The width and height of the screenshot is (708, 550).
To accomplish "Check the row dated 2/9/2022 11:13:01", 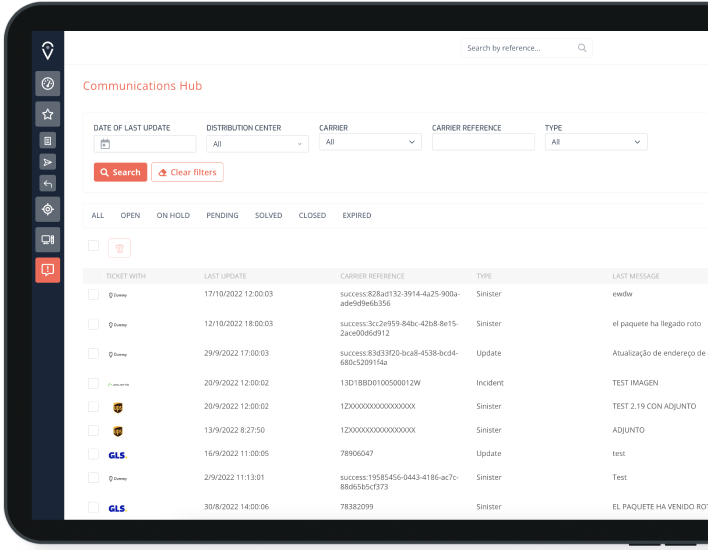I will pos(93,477).
